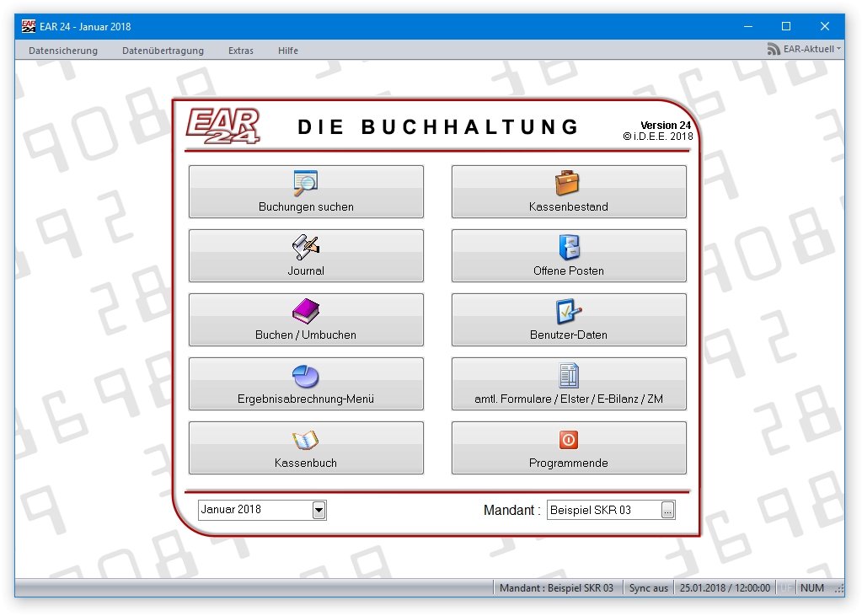Screen dimensions: 862x616
Task: Click Programmende label to exit program
Action: tap(569, 463)
